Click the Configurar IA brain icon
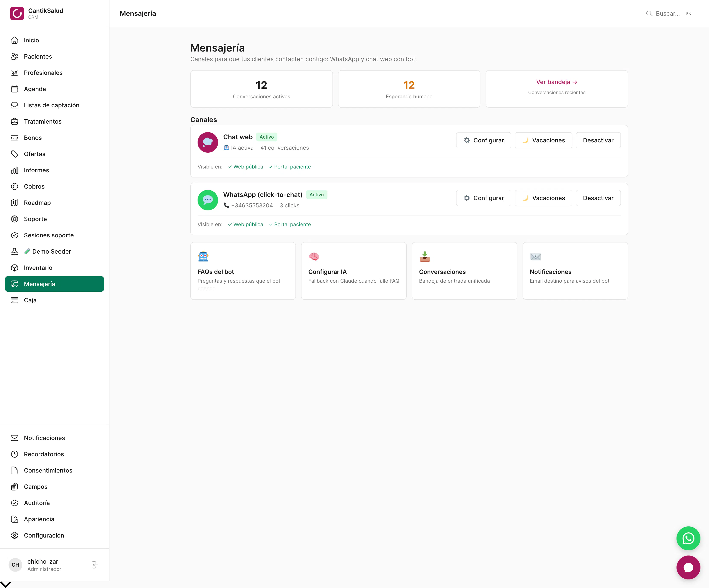Screen dimensions: 709x588 pyautogui.click(x=314, y=257)
